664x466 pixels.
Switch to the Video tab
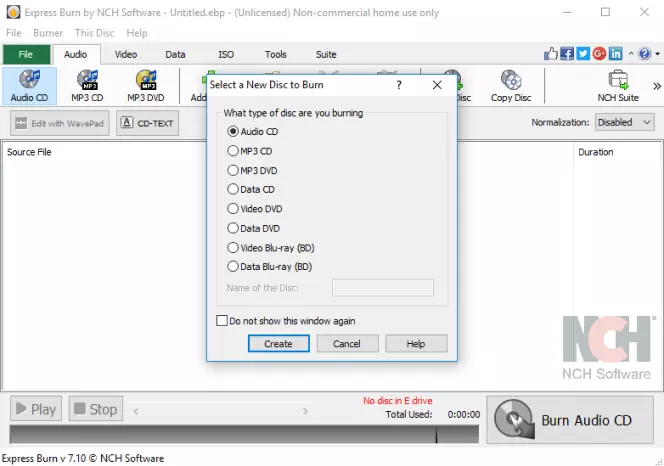coord(126,54)
